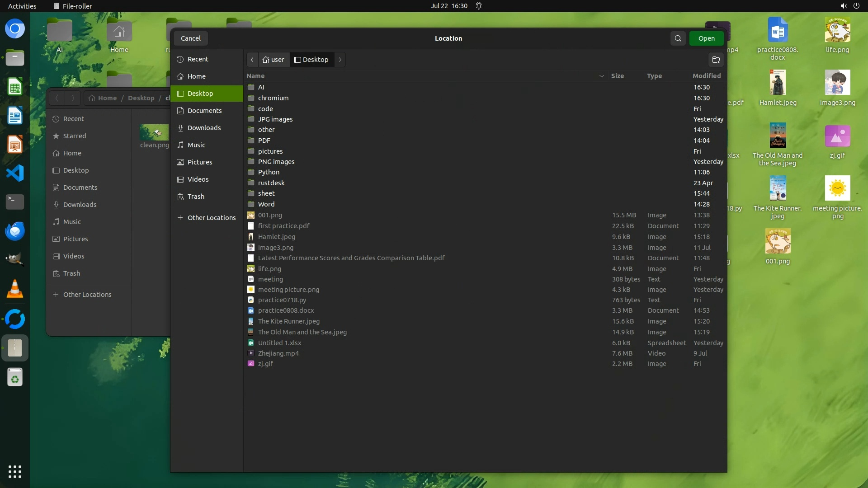Open VLC from the dock
Screen dimensions: 868x488
click(x=15, y=289)
